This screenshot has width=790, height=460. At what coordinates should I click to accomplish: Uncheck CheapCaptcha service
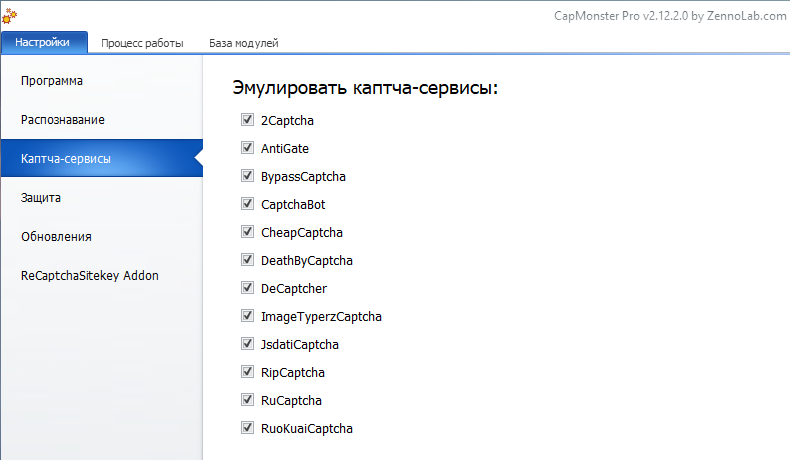point(247,232)
